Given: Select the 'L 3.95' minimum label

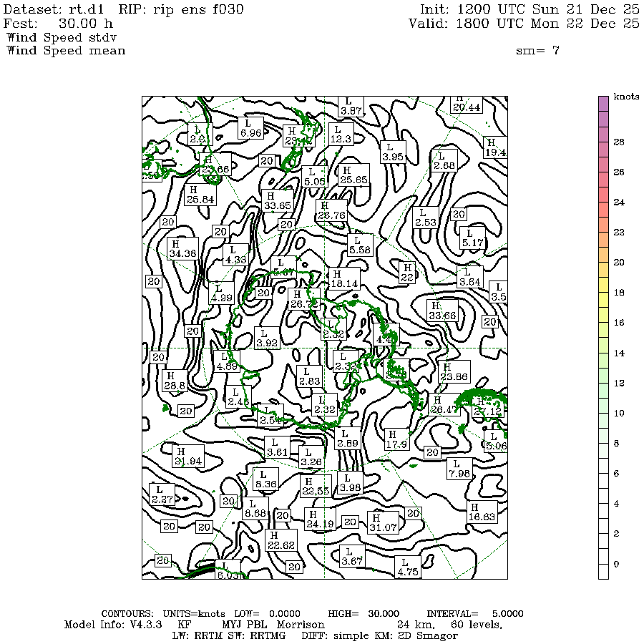Looking at the screenshot, I should pos(393,152).
